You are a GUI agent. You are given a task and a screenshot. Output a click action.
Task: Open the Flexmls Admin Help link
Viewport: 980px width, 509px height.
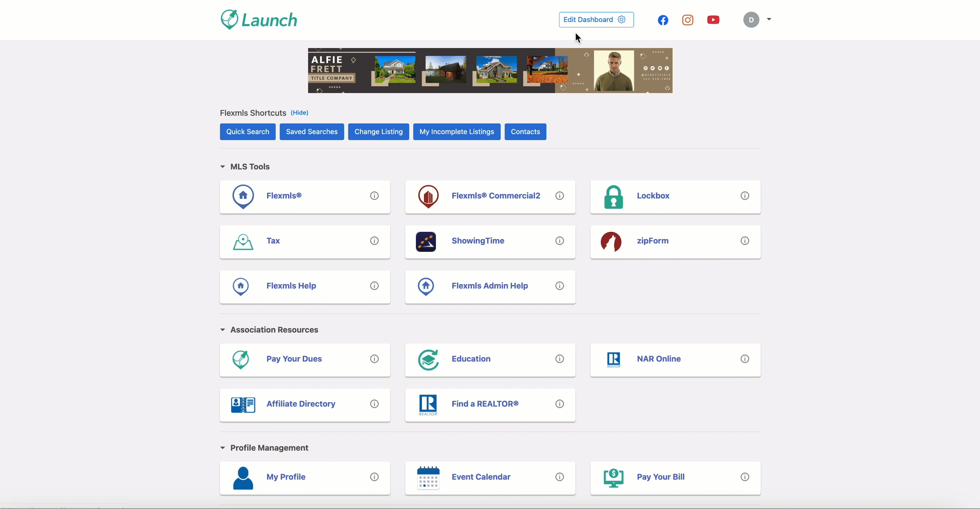pos(490,286)
